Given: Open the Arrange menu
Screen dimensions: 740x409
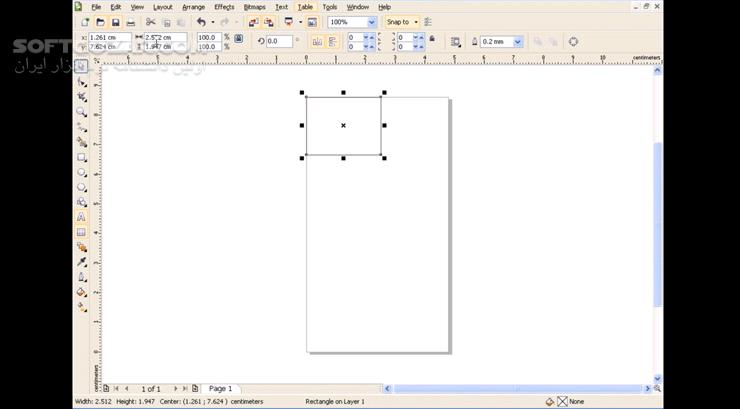Looking at the screenshot, I should (x=193, y=7).
